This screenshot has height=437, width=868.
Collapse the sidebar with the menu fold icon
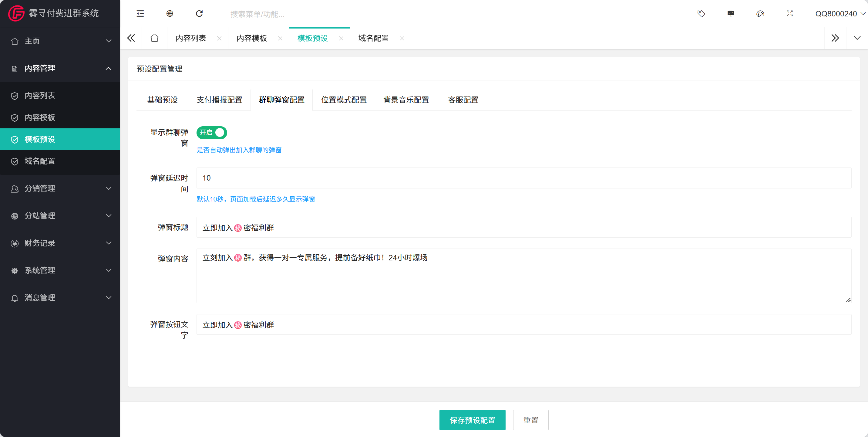click(x=140, y=13)
